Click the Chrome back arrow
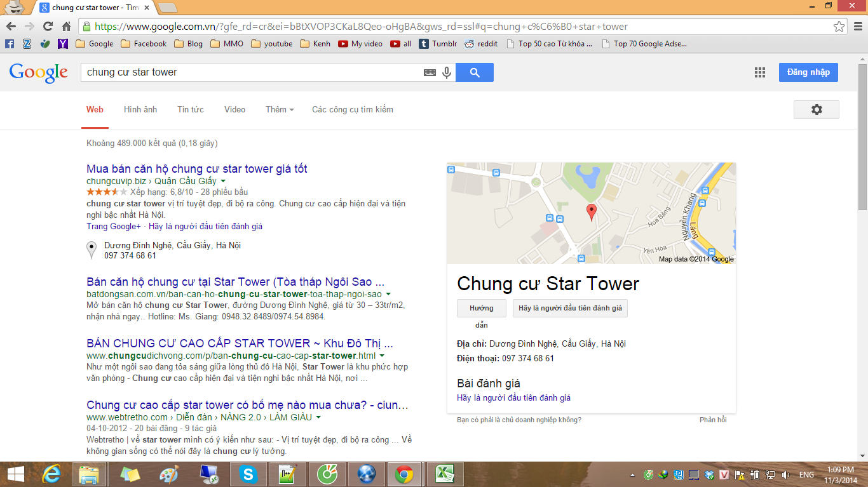Screen dimensions: 868x487 click(11, 27)
